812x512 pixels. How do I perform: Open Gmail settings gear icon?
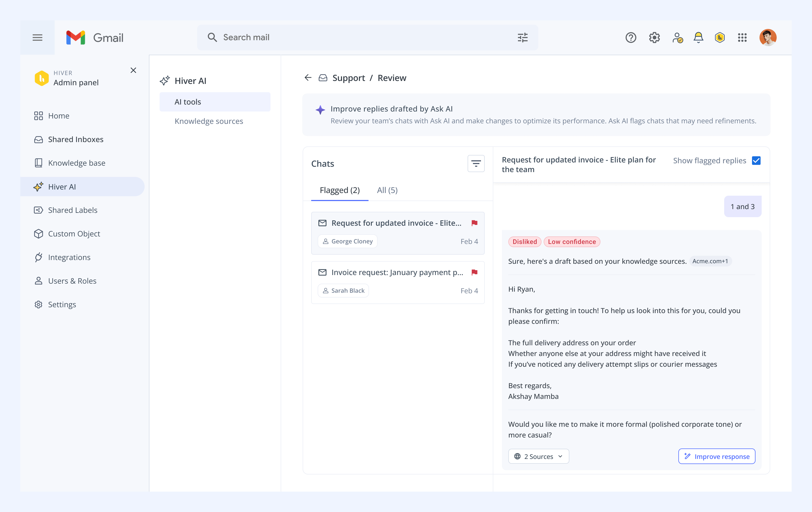pyautogui.click(x=654, y=38)
